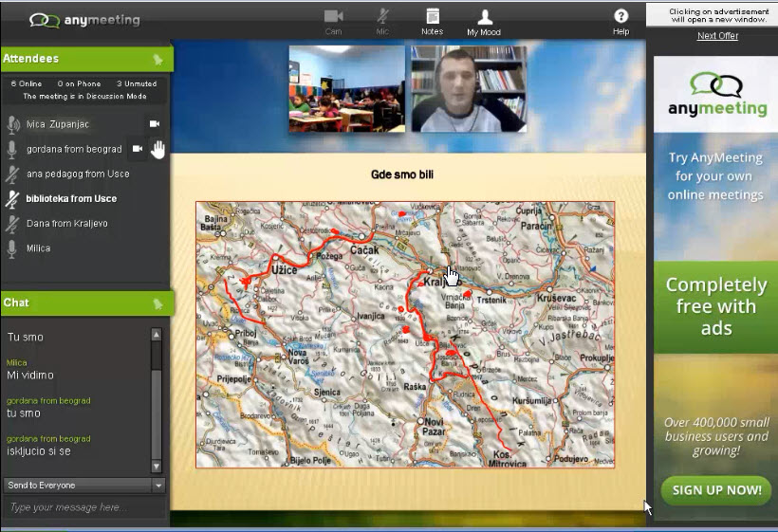Unmute biblioteka from Usce microphone
This screenshot has height=532, width=778.
[12, 199]
